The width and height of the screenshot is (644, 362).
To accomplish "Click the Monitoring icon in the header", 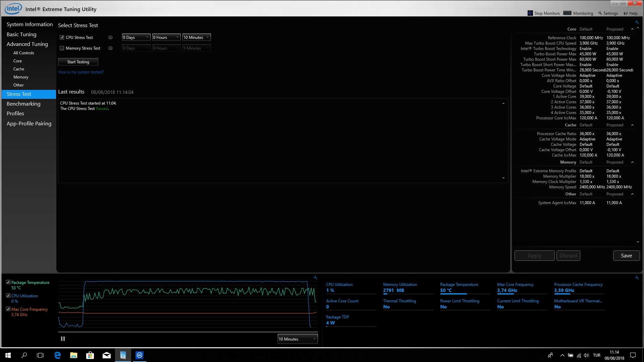I will pos(567,13).
